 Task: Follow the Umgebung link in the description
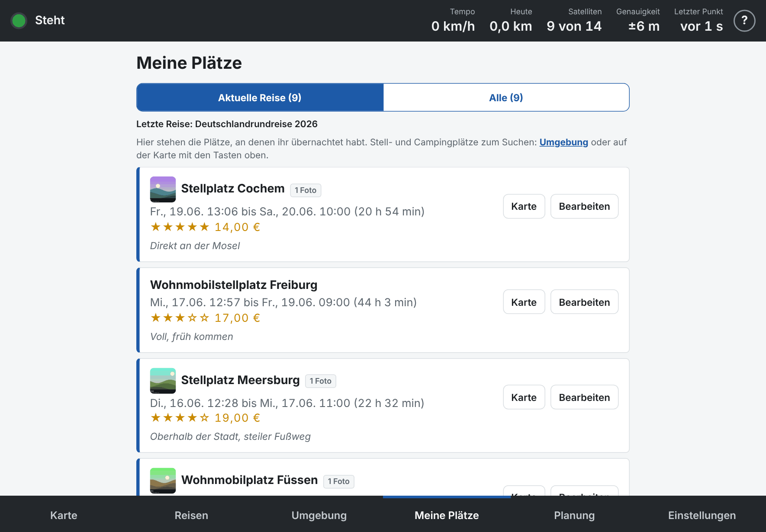tap(563, 142)
